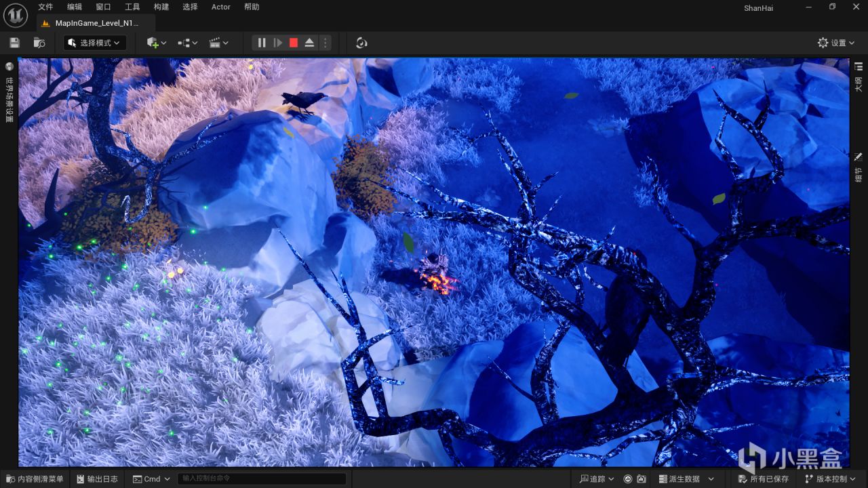Open the 工具 menu

pyautogui.click(x=132, y=7)
